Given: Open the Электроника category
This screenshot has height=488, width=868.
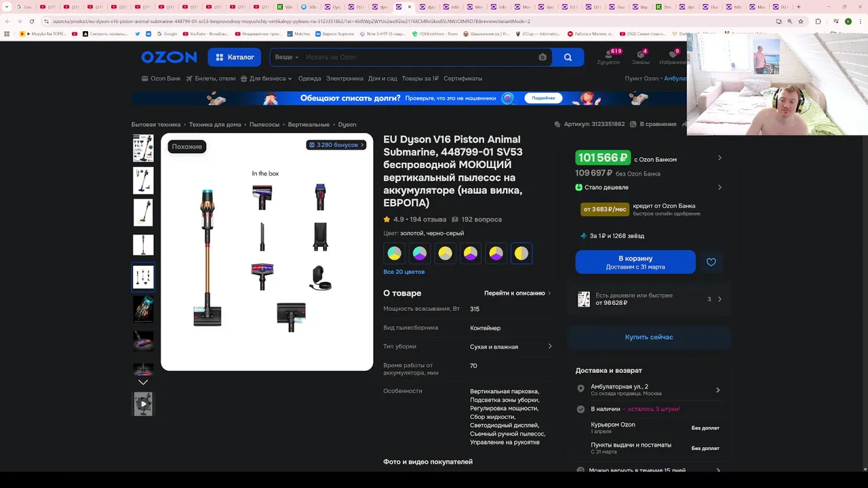Looking at the screenshot, I should (x=344, y=79).
